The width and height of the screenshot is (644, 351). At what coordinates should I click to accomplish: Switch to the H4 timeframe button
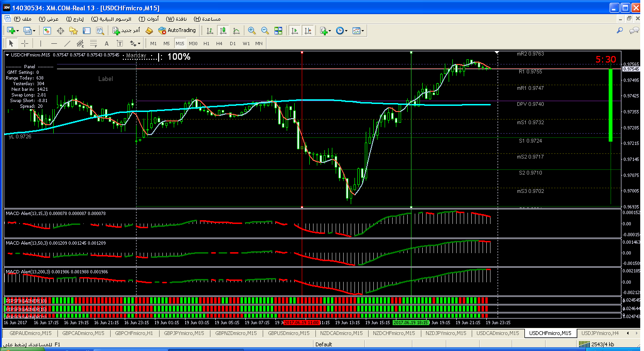click(219, 43)
